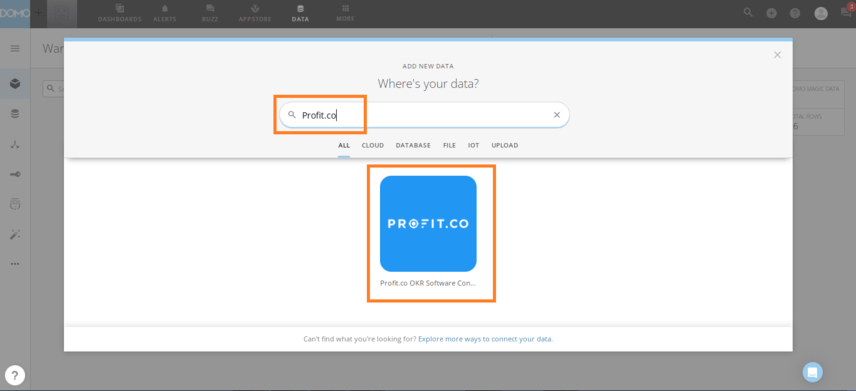
Task: Open Data section in top navigation
Action: pos(300,13)
